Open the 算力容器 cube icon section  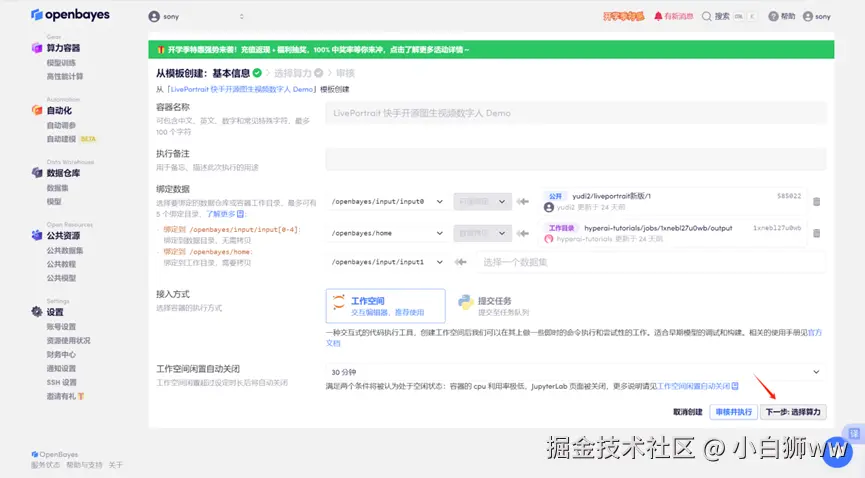(x=37, y=48)
